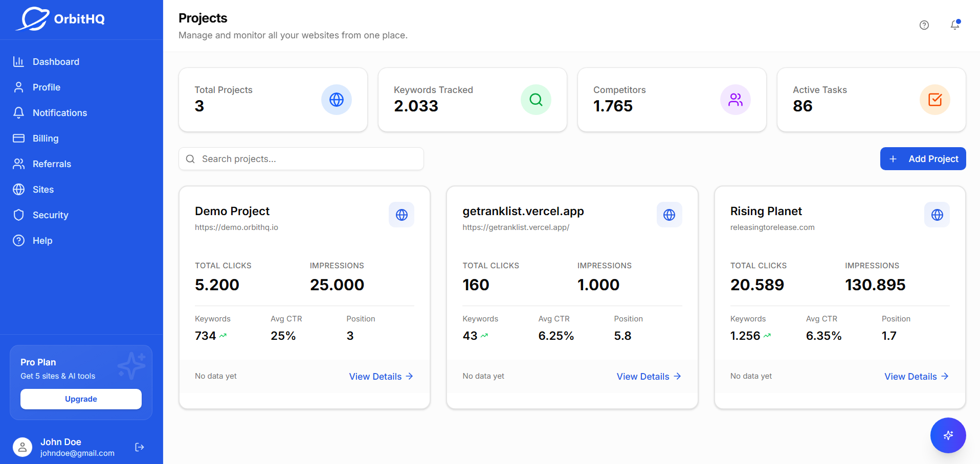This screenshot has height=464, width=980.
Task: Open the Dashboard sidebar icon
Action: [18, 61]
